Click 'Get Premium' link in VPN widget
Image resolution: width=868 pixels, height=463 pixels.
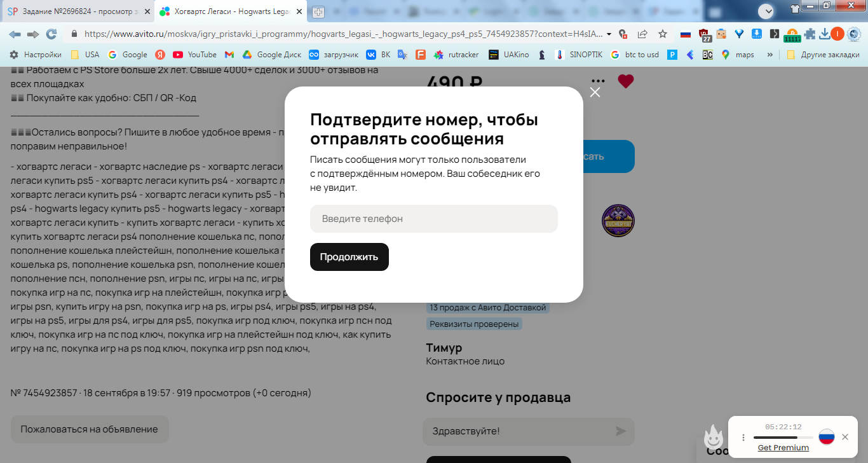[x=783, y=448]
